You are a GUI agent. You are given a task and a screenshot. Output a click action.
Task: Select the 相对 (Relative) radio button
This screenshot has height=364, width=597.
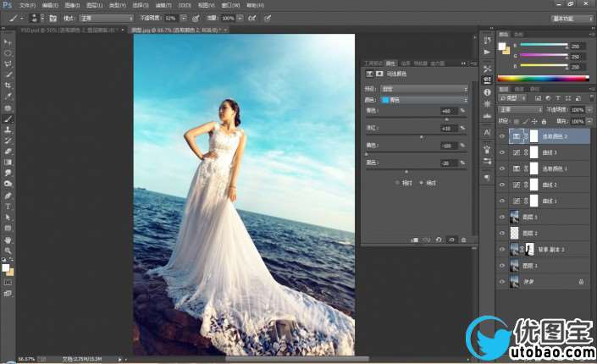coord(399,182)
